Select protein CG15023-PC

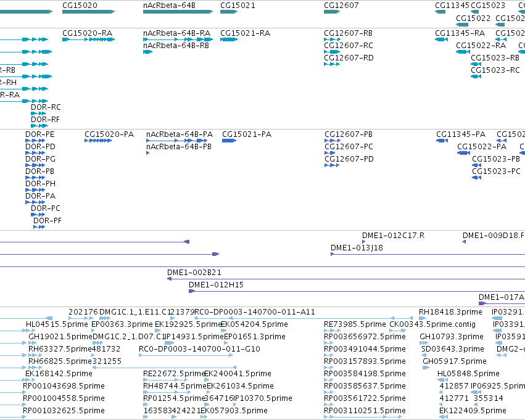(476, 178)
